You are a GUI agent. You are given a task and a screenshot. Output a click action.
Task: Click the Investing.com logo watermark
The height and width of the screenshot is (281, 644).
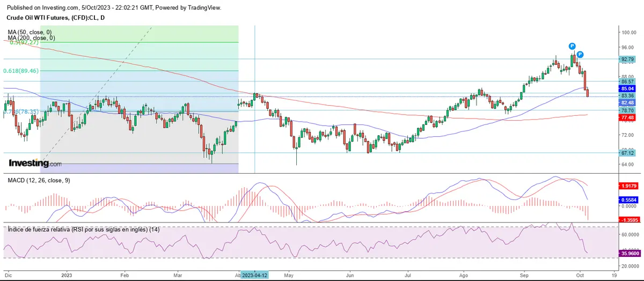click(x=35, y=162)
